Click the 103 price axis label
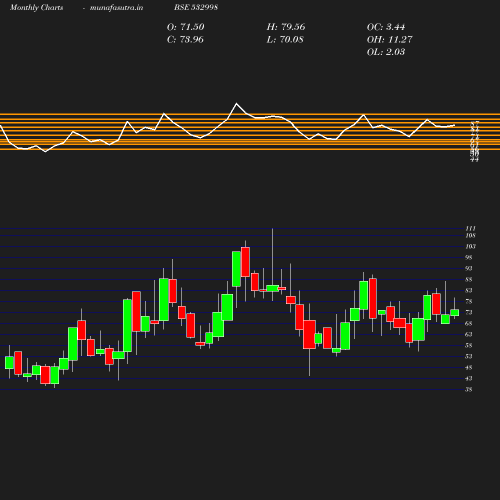 (x=470, y=247)
